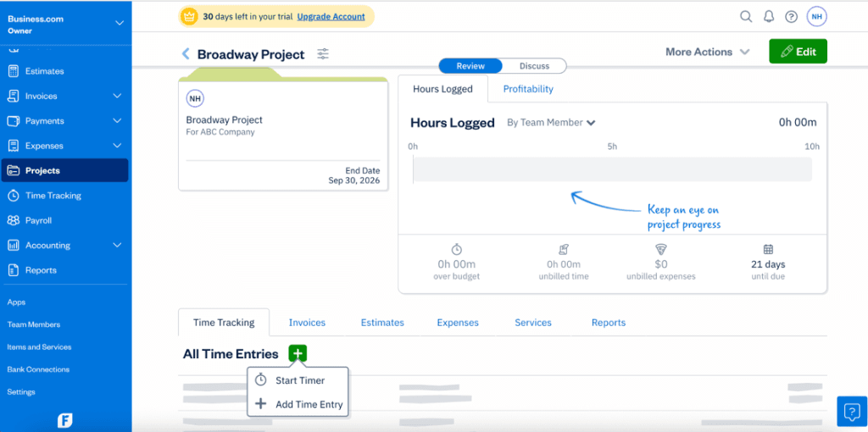
Task: Click the Accounting chart icon in sidebar
Action: (14, 245)
